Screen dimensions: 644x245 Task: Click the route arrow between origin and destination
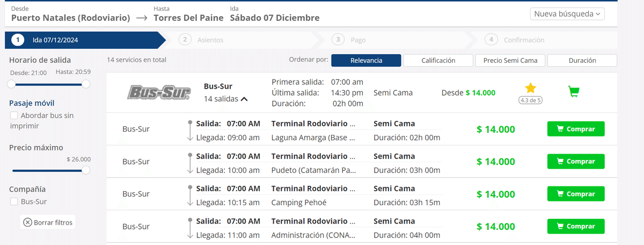[142, 18]
